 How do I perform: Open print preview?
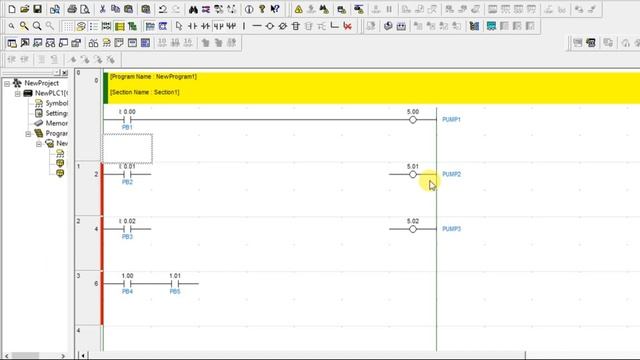tap(85, 9)
